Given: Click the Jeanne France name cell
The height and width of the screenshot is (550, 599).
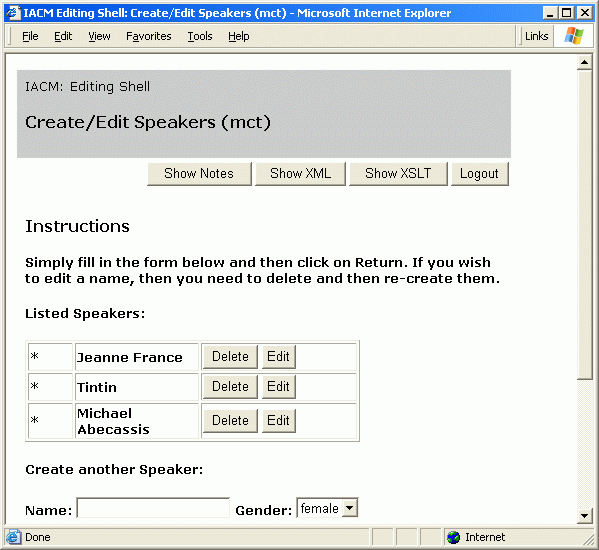Looking at the screenshot, I should click(x=137, y=357).
